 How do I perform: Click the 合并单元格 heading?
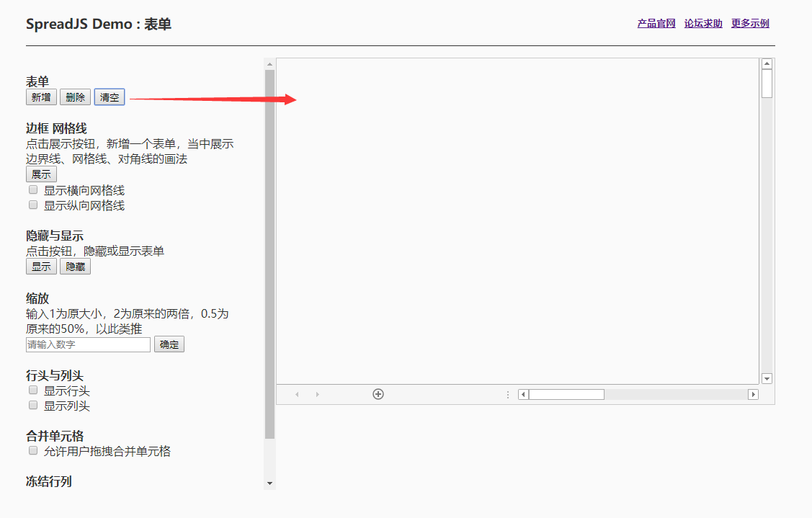click(x=55, y=436)
